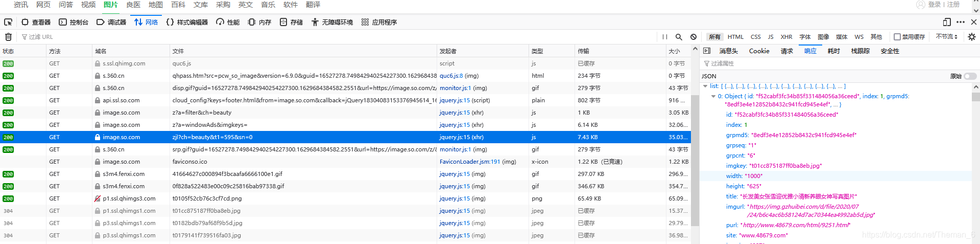Open the 调试器 debugger panel
Viewport: 980px width, 244px height.
pos(111,22)
